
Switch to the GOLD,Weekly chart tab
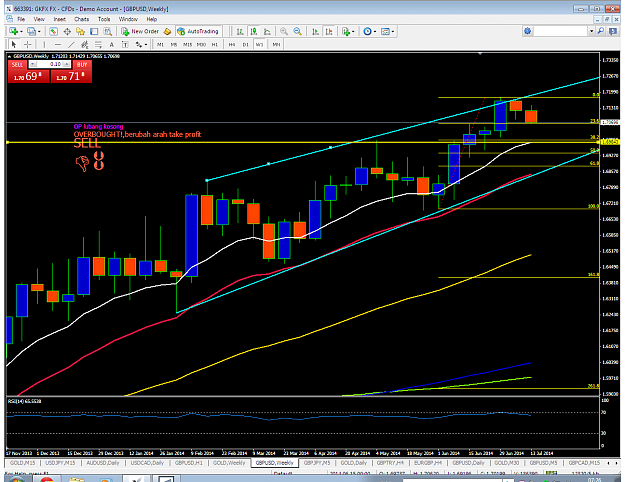coord(229,463)
